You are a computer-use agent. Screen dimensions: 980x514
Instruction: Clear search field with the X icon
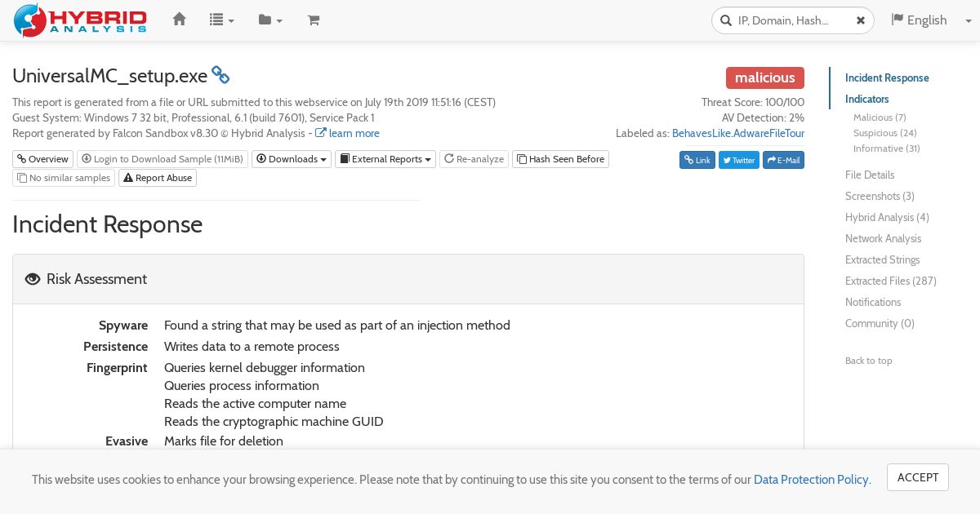point(861,20)
